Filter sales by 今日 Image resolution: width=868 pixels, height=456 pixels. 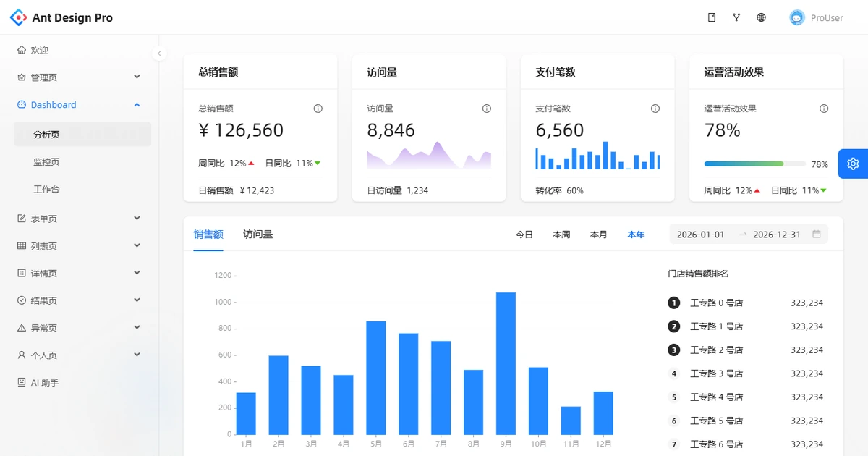click(524, 235)
